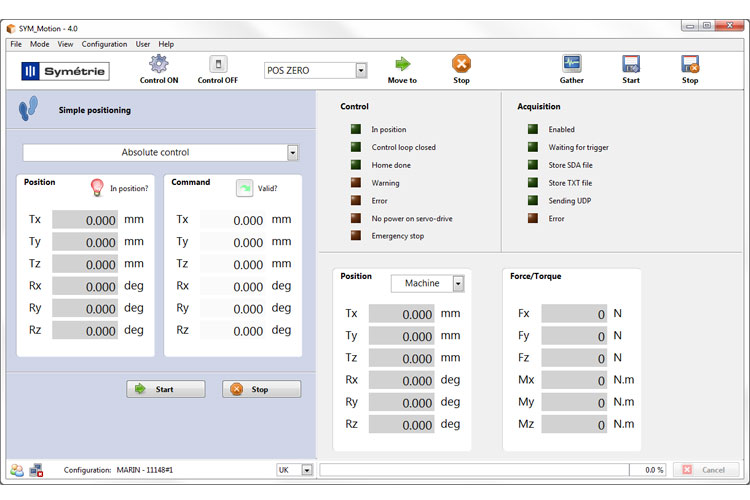The image size is (750, 500).
Task: Click the Stop button in positioning panel
Action: point(261,389)
